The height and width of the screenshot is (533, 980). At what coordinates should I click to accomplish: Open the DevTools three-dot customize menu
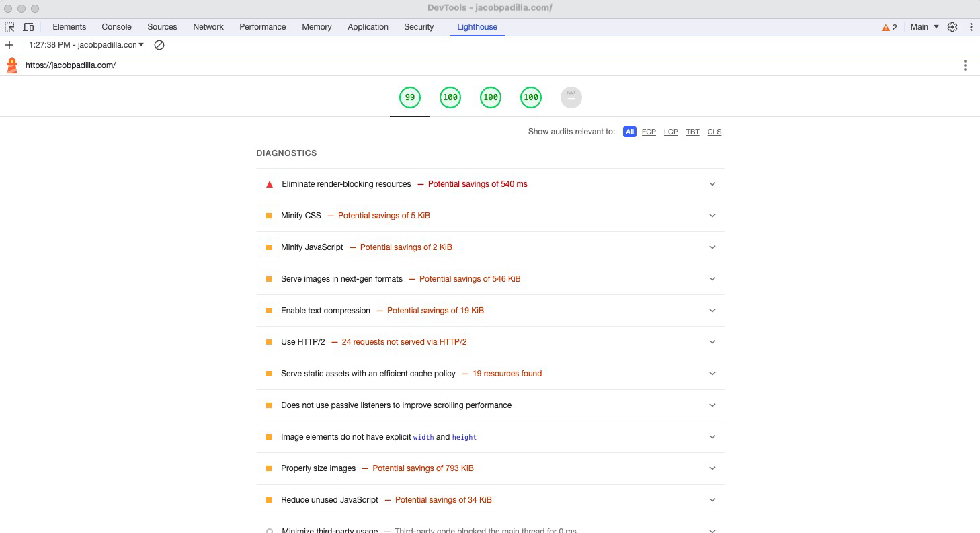[x=971, y=27]
